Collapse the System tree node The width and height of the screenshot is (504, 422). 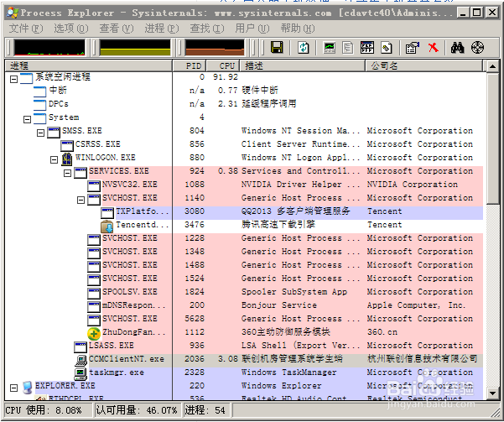tap(27, 119)
